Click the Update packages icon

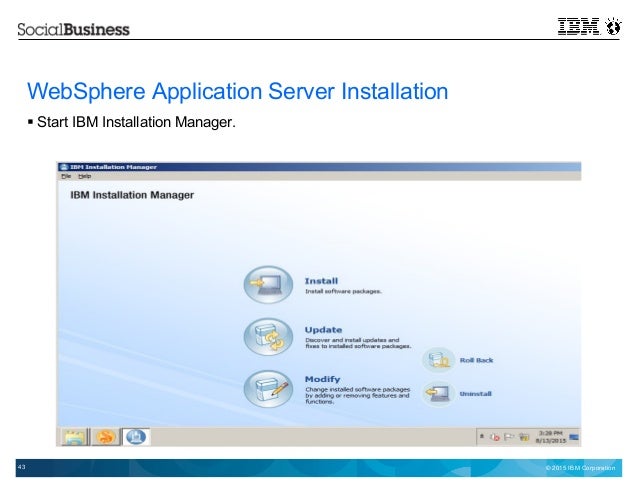(268, 337)
